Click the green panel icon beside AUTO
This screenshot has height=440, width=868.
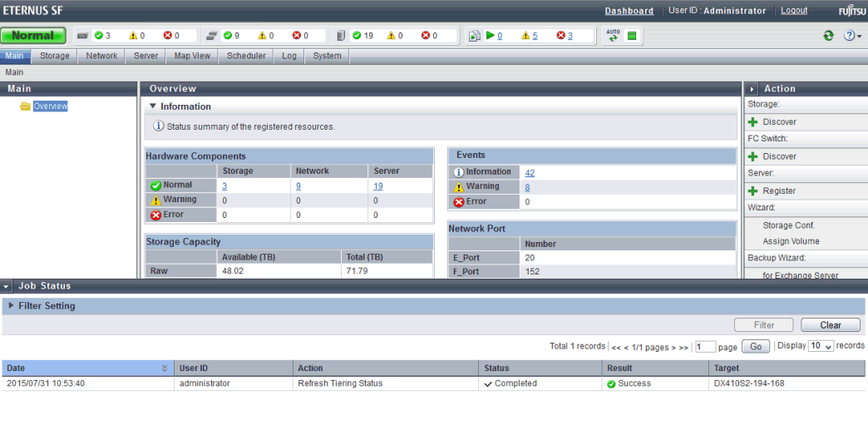pyautogui.click(x=632, y=36)
